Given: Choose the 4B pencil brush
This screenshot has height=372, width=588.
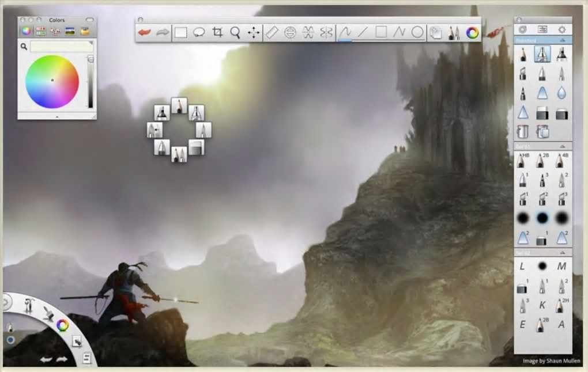Looking at the screenshot, I should point(561,160).
